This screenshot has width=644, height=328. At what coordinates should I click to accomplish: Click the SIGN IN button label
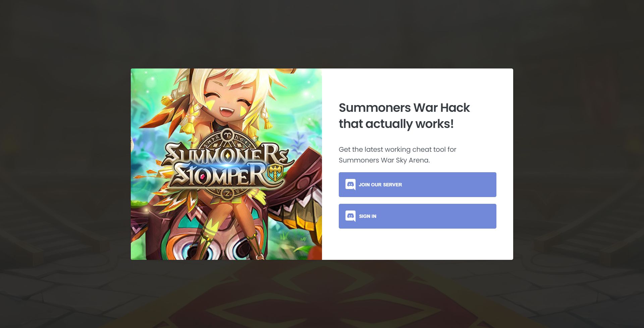pyautogui.click(x=368, y=216)
